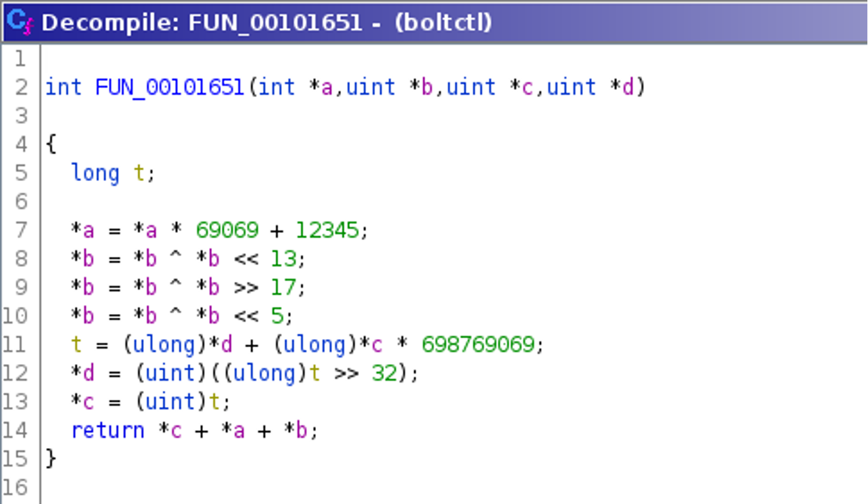The width and height of the screenshot is (868, 504).
Task: Click the opening brace on line 4
Action: click(x=51, y=144)
